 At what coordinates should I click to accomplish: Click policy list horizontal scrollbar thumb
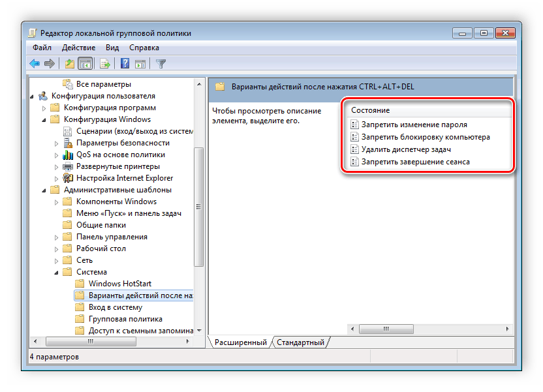386,329
